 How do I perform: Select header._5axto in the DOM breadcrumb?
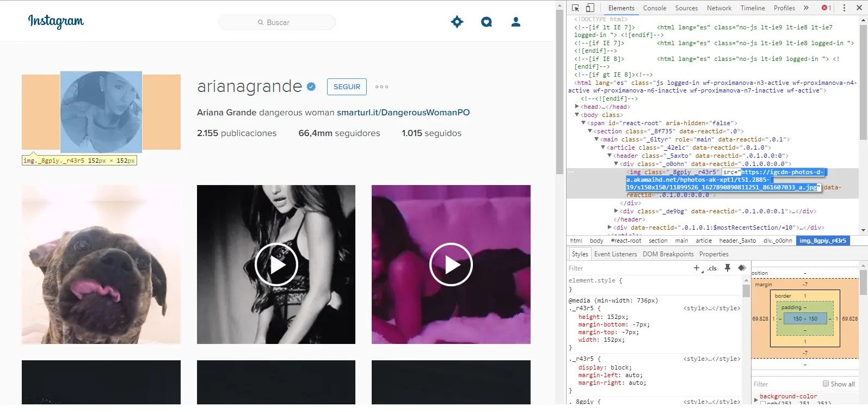737,241
